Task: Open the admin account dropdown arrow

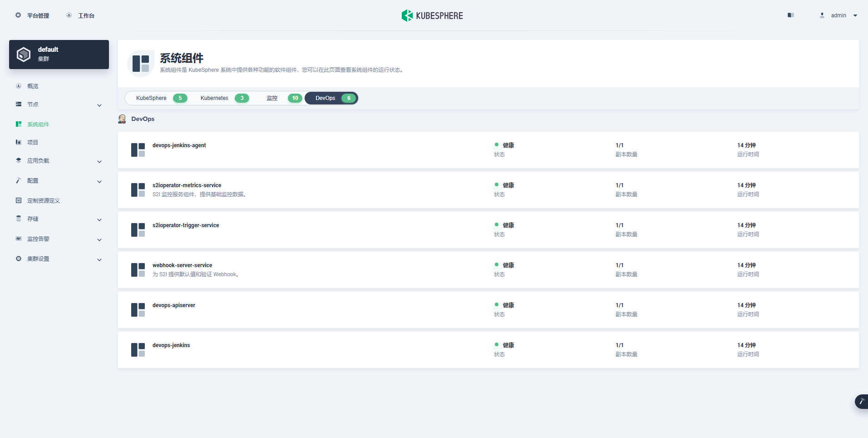Action: tap(855, 15)
